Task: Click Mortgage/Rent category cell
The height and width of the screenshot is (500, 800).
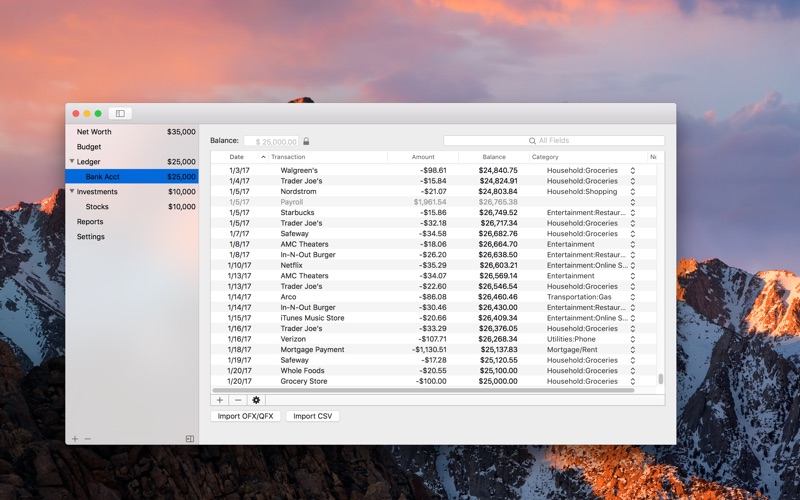Action: point(572,349)
